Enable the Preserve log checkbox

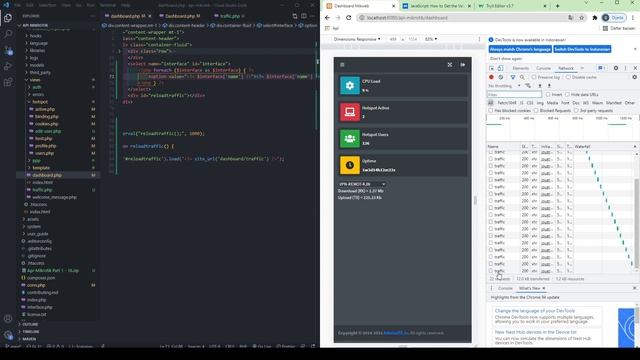[534, 77]
